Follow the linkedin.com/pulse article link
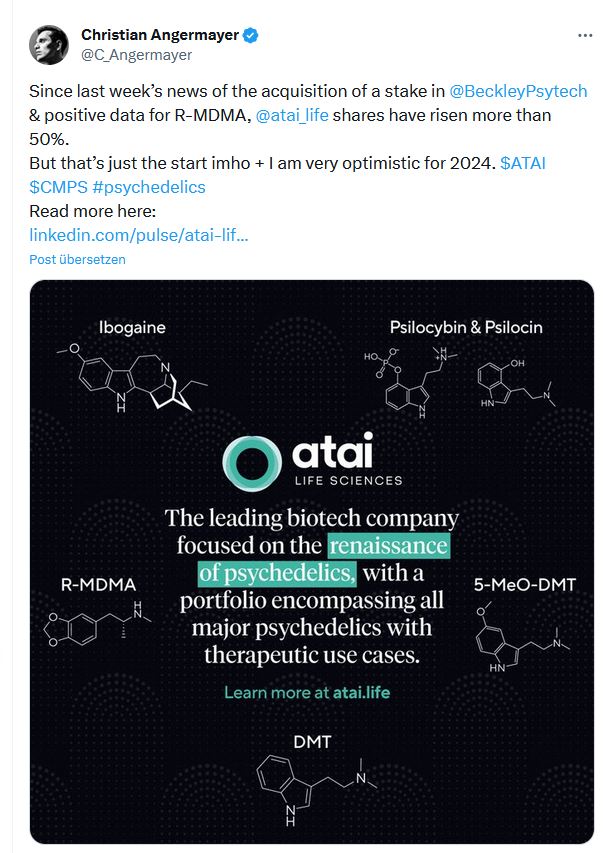This screenshot has width=603, height=853. coord(140,234)
